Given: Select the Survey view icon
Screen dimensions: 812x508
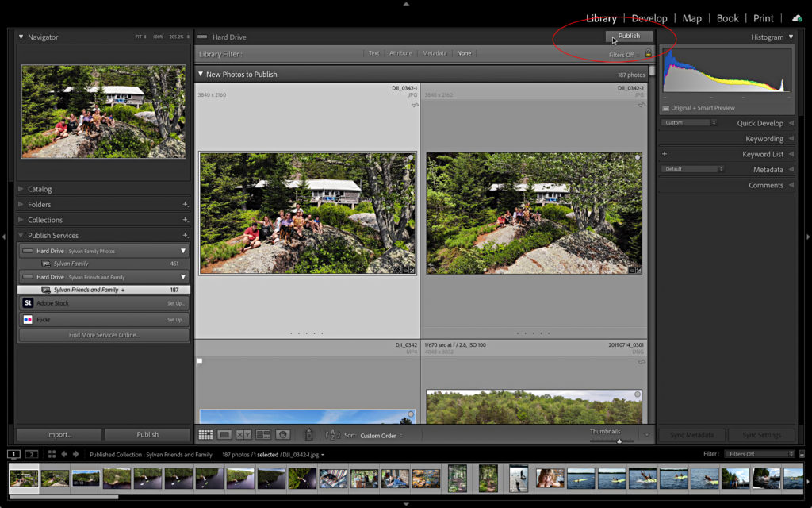Looking at the screenshot, I should coord(262,434).
